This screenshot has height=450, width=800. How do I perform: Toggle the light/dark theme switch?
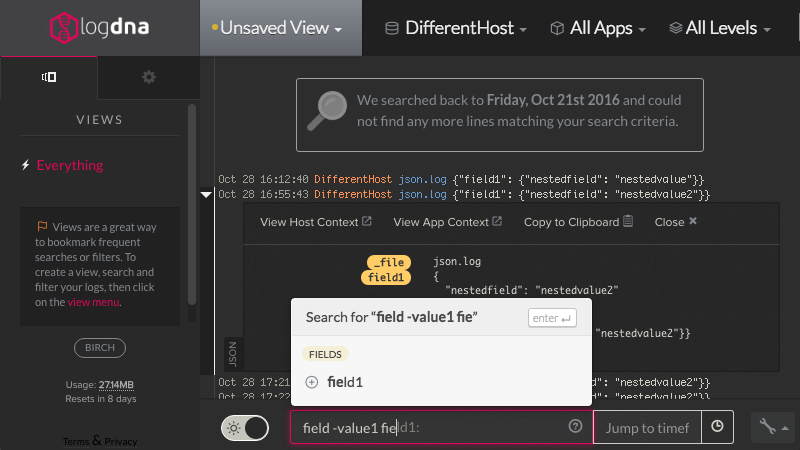[x=245, y=428]
